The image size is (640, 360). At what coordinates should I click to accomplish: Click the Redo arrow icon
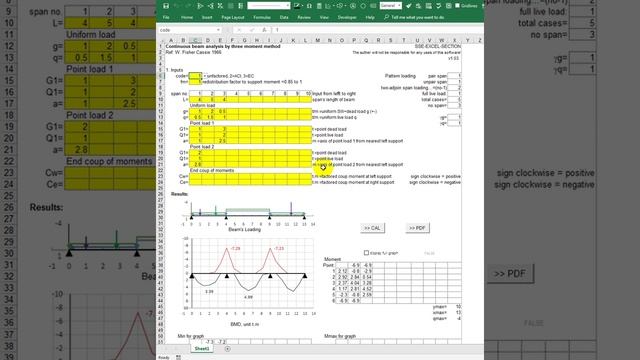188,6
